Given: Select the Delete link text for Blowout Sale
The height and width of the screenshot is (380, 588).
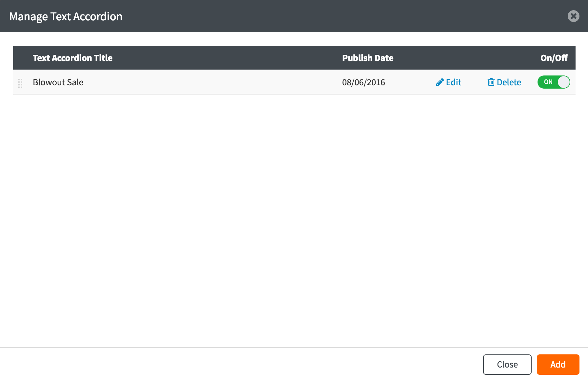Looking at the screenshot, I should coord(509,82).
